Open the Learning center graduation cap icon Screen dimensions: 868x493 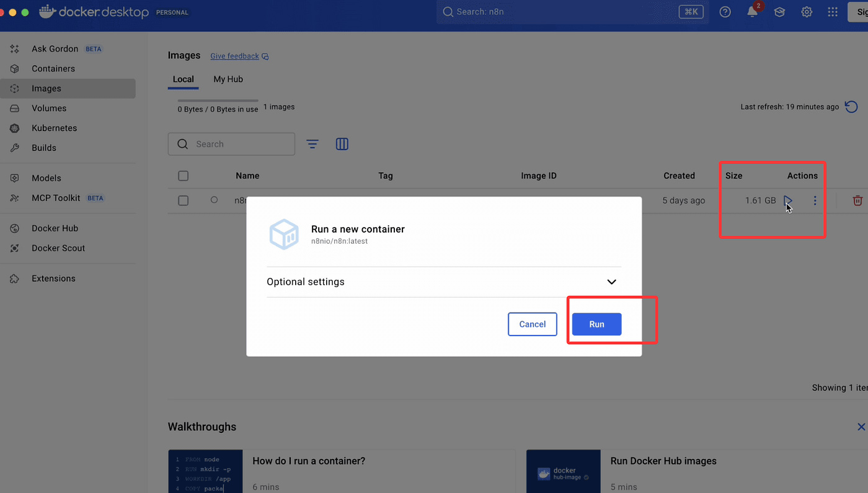pos(779,12)
